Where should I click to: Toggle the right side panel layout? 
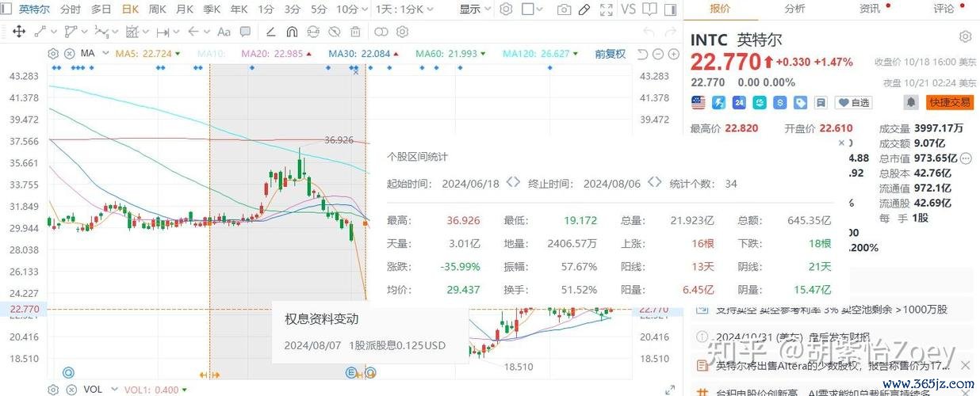(x=671, y=10)
